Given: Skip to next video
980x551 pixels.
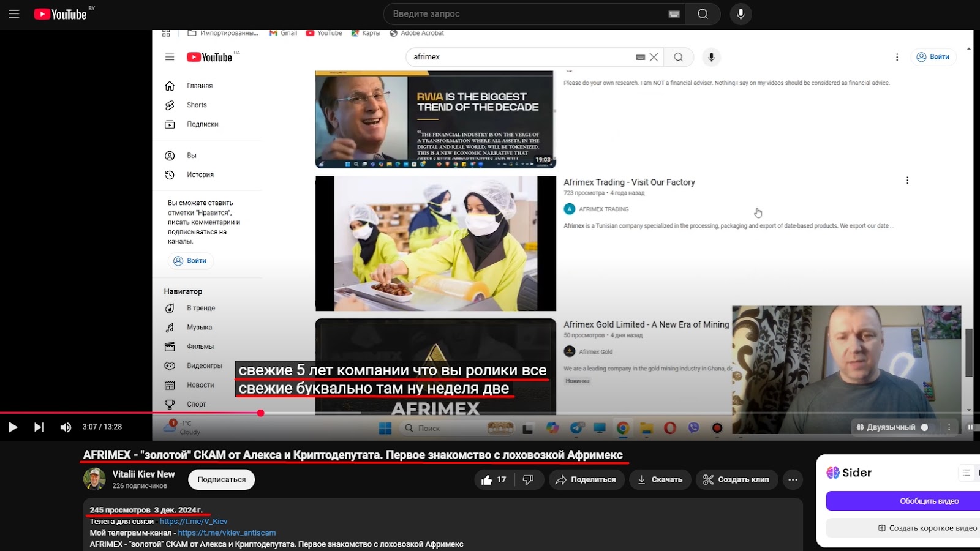Looking at the screenshot, I should (39, 427).
